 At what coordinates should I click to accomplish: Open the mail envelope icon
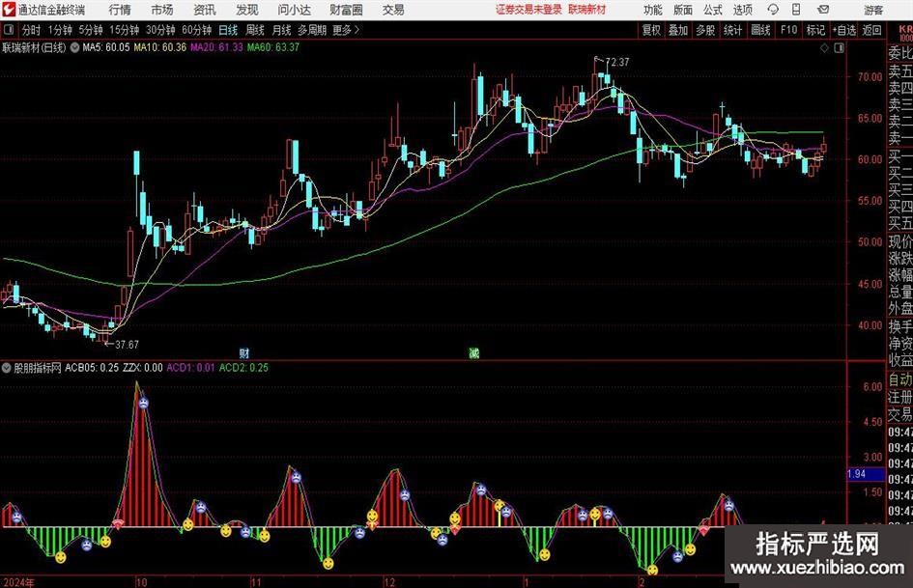point(823,10)
